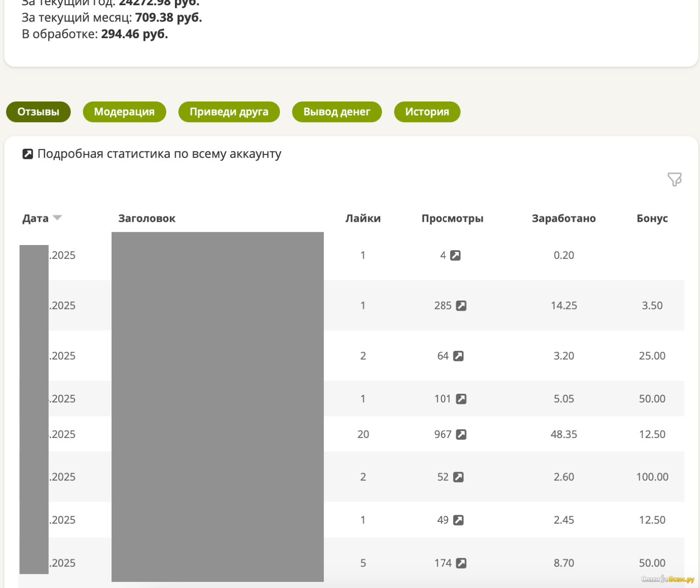Click the views count 967
700x588 pixels.
click(x=443, y=434)
